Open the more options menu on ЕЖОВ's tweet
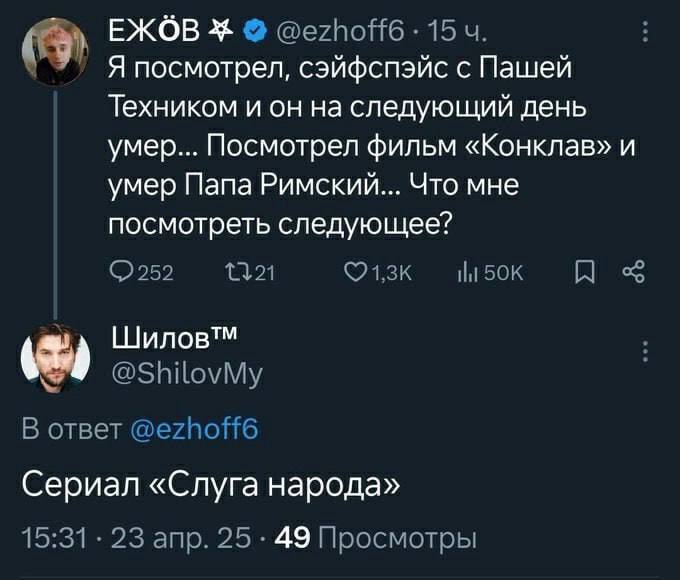The width and height of the screenshot is (680, 580). [x=645, y=35]
